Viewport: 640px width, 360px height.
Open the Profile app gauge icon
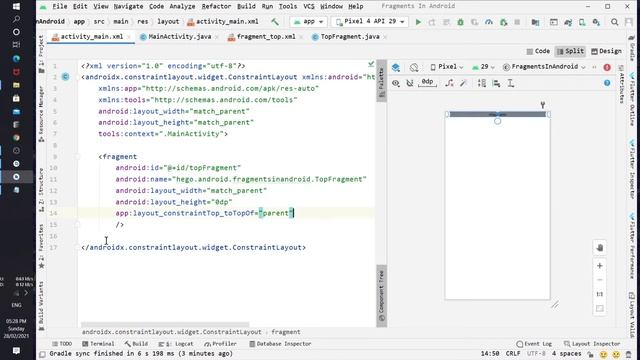[489, 22]
